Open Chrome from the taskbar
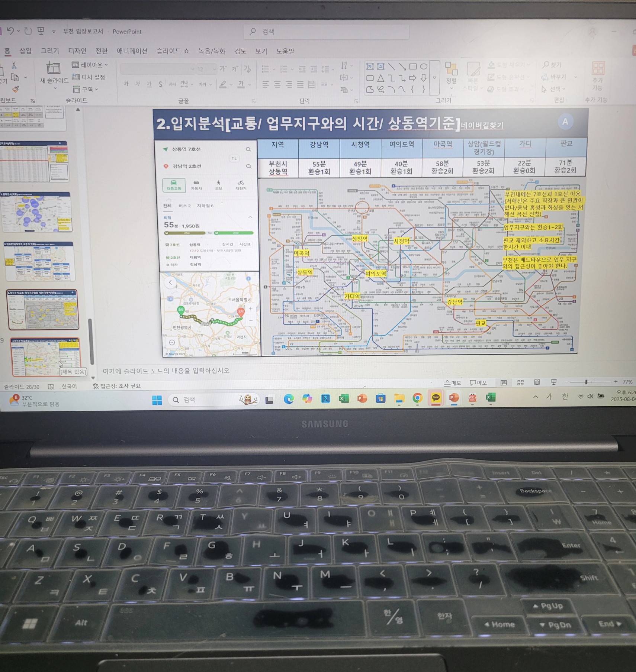Viewport: 636px width, 672px height. point(417,398)
